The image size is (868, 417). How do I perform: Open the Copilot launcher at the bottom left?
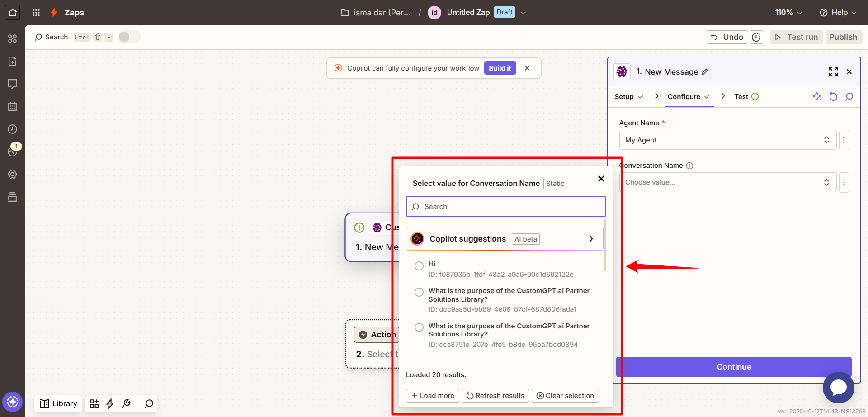tap(12, 402)
